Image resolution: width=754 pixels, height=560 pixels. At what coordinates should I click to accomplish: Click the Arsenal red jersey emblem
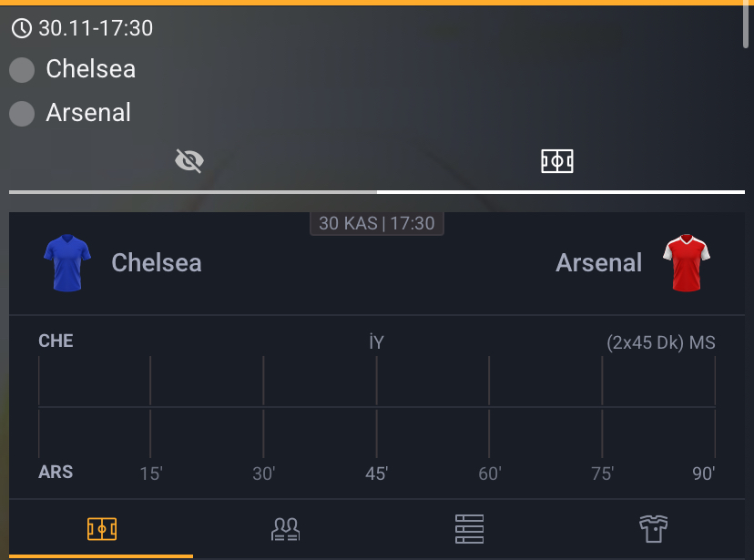coord(688,263)
